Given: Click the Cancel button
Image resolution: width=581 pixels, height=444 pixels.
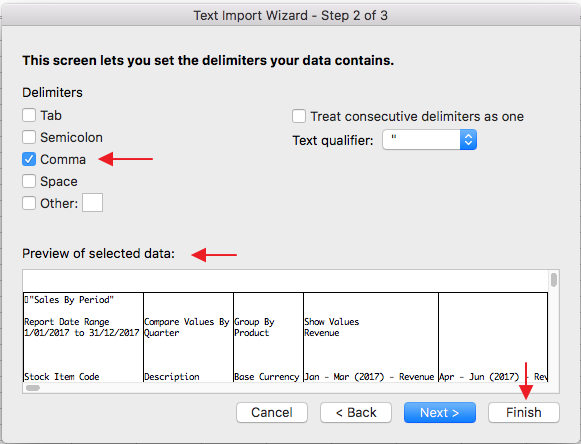Looking at the screenshot, I should point(272,412).
